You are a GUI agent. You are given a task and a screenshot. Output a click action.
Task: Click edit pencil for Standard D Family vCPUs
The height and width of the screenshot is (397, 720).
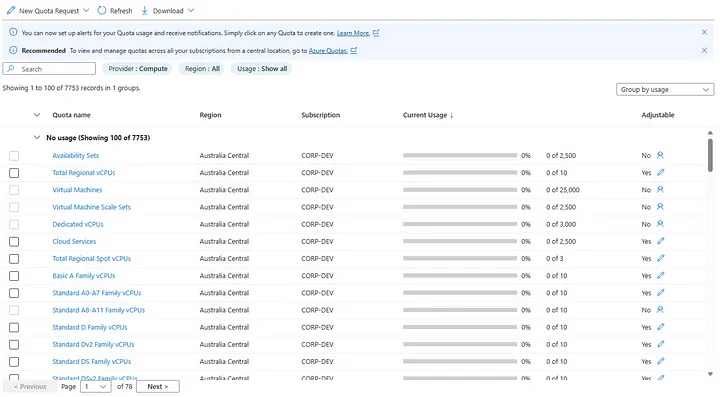(x=660, y=327)
